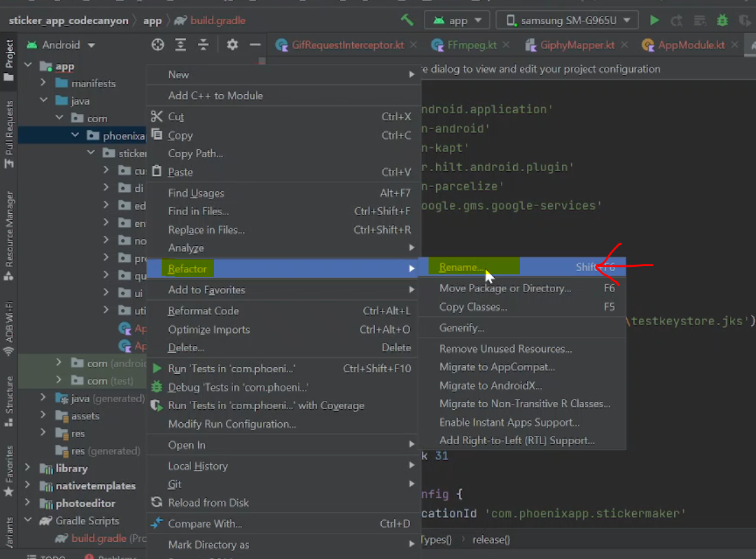Hide Project panel with minus icon

click(255, 45)
